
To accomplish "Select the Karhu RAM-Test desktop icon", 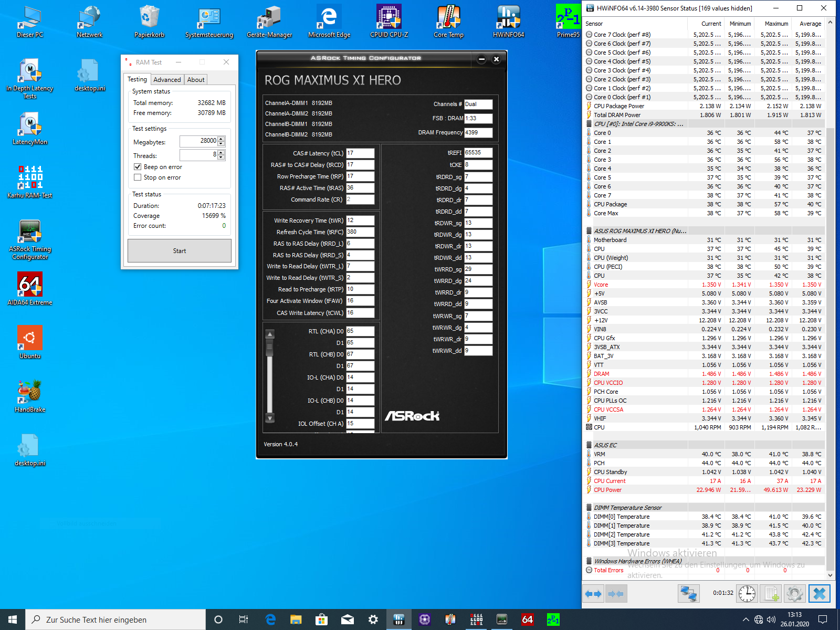I will (x=30, y=182).
